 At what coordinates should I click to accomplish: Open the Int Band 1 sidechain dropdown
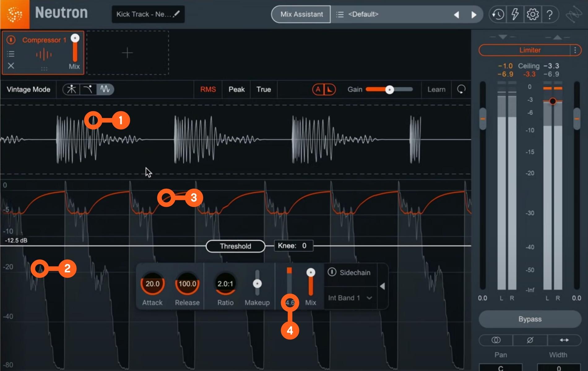350,298
